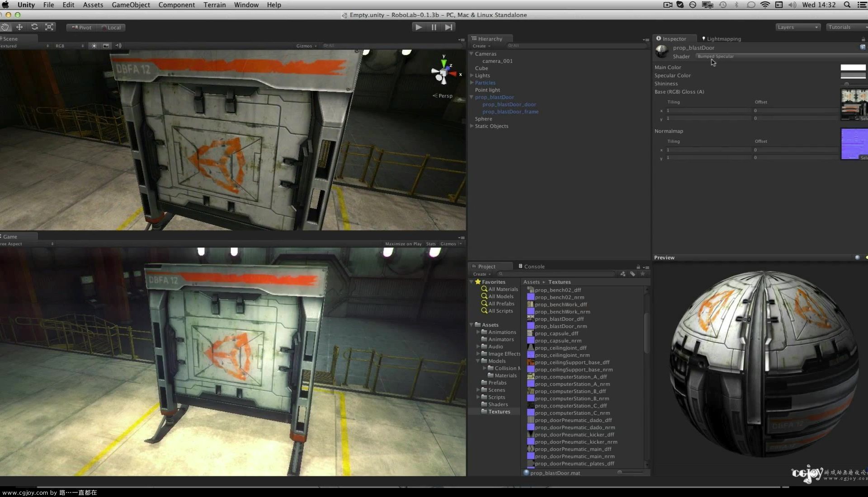Select the Rotate tool in toolbar

[34, 27]
